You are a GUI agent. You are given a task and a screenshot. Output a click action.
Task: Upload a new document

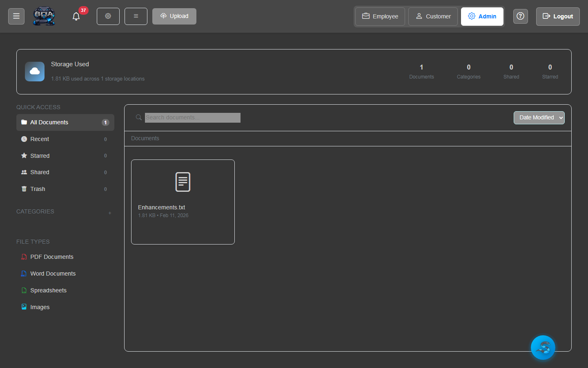[174, 16]
